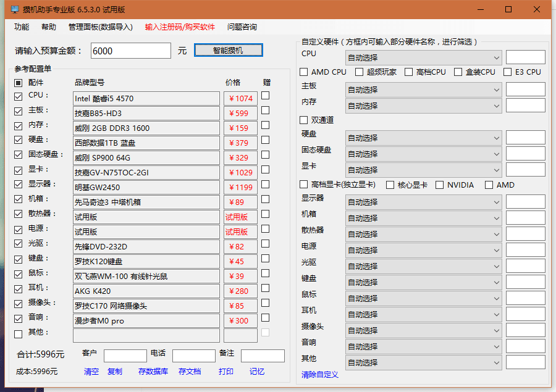Click the 清除自定义 link
Screen dimensions: 556x392
(320, 375)
